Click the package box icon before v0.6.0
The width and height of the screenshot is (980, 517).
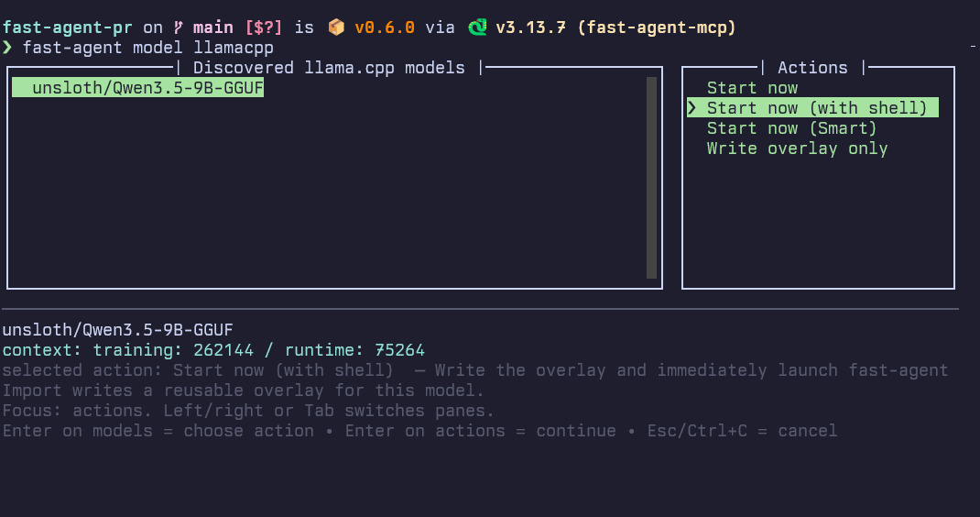(x=336, y=27)
